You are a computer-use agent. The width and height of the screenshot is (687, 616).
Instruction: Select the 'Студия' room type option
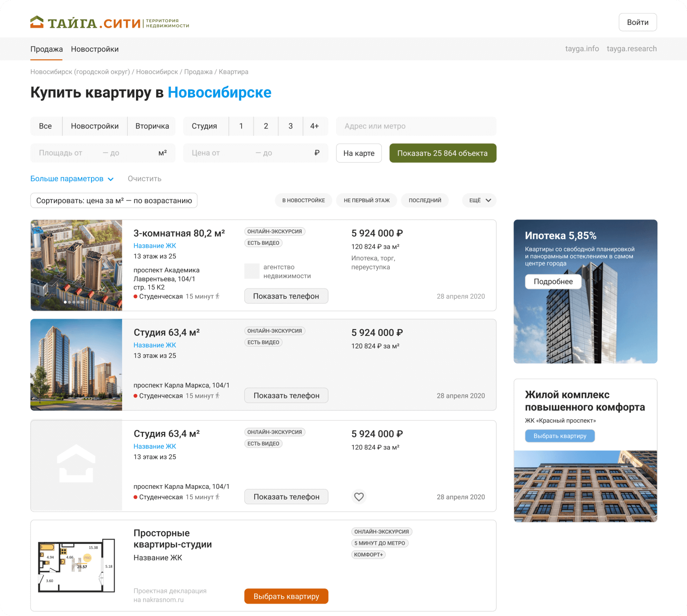point(204,126)
